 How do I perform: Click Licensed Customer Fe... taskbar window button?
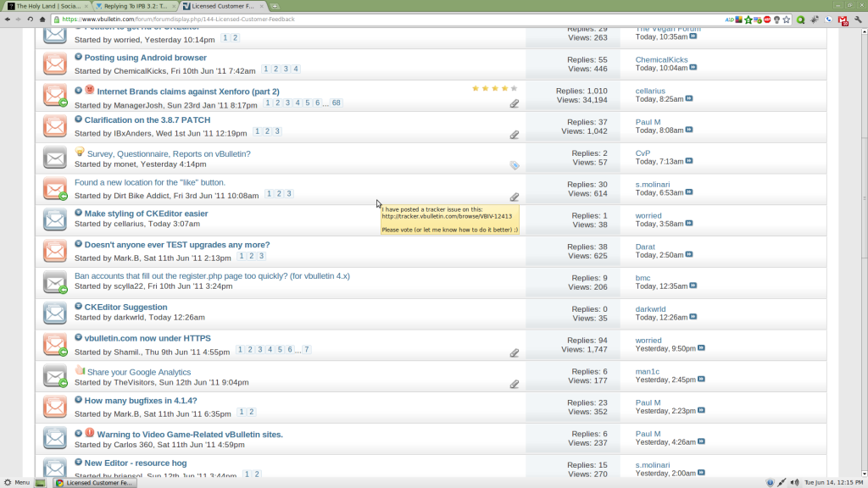click(x=95, y=483)
